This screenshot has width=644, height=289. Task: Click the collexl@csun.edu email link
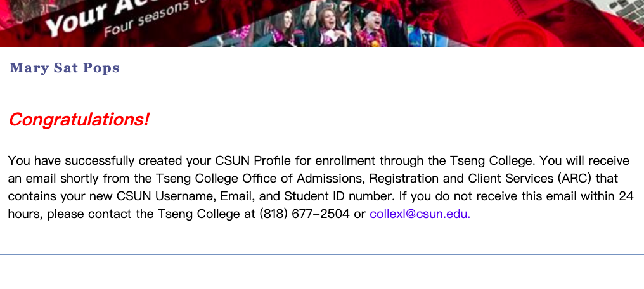point(420,214)
